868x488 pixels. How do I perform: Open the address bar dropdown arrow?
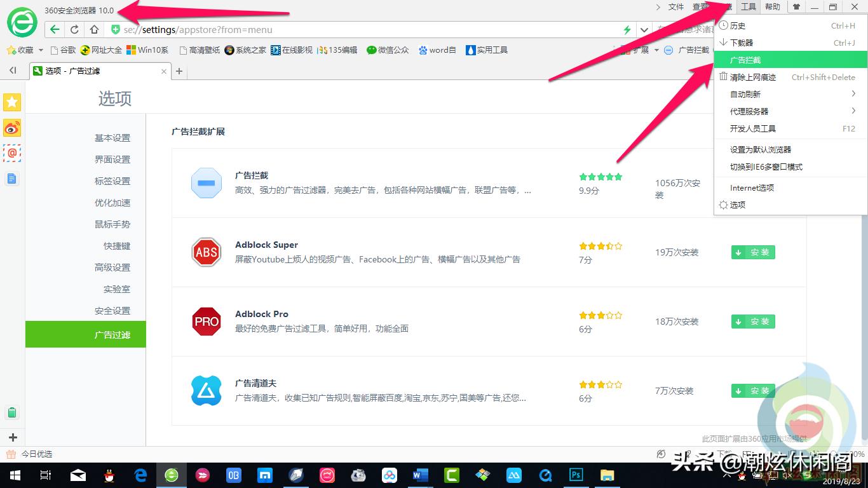[x=644, y=29]
